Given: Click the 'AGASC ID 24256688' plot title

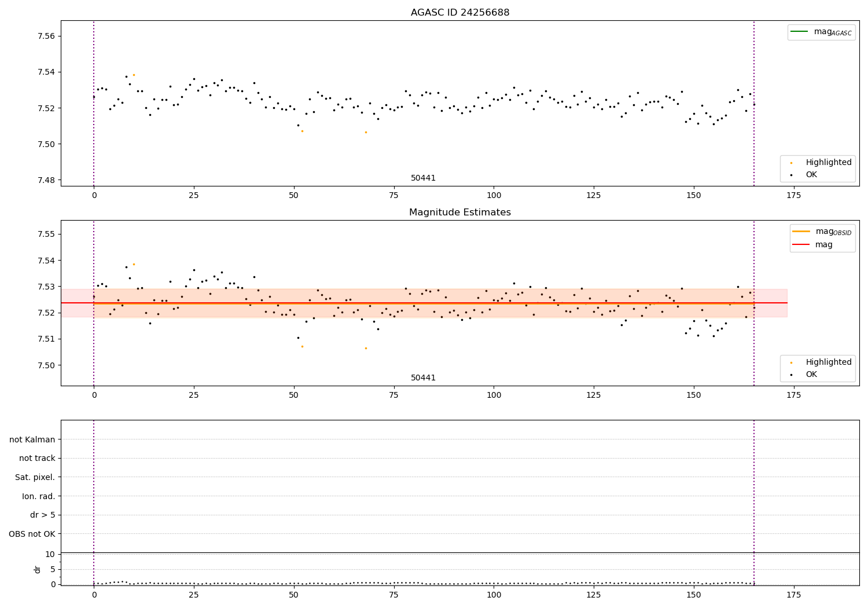Looking at the screenshot, I should point(460,13).
